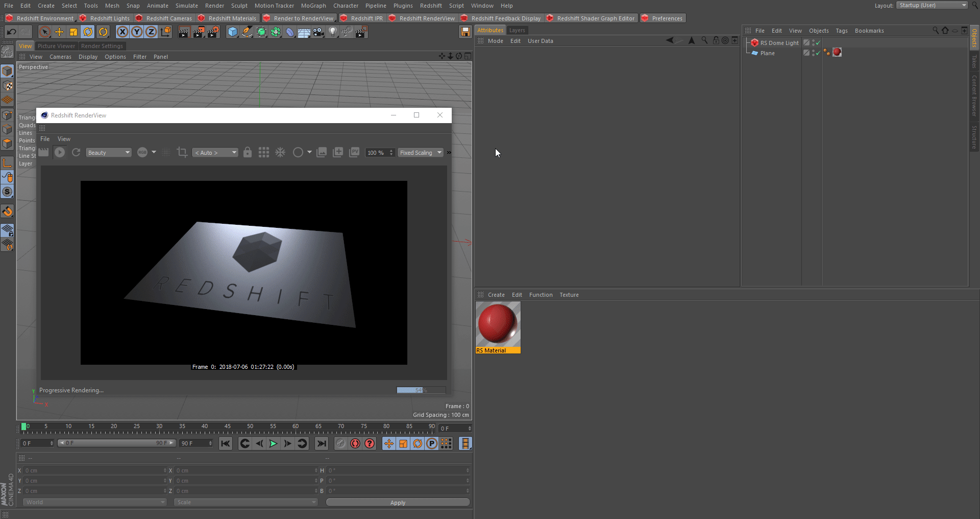Add a light using the bulb icon
The image size is (980, 519).
[x=333, y=32]
